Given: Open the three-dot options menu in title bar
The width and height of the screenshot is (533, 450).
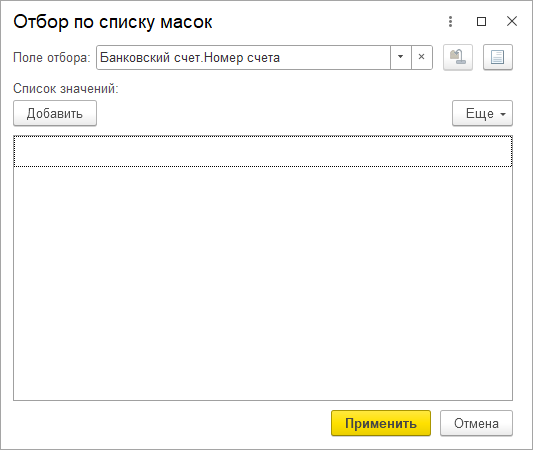Looking at the screenshot, I should 450,21.
